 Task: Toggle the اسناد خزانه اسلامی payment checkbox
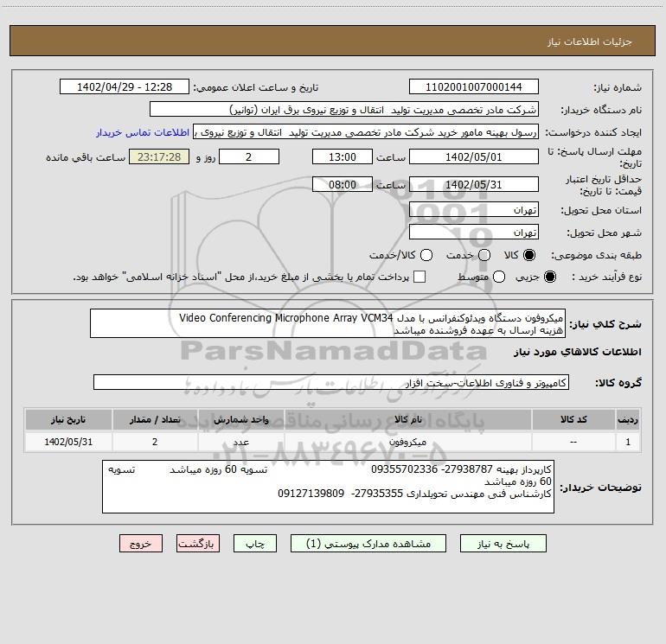419,277
